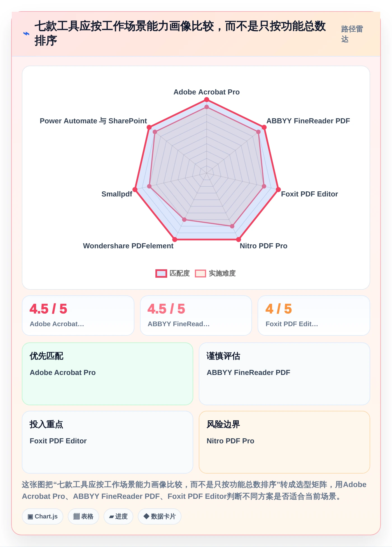Select the 进度 tag chip

118,516
